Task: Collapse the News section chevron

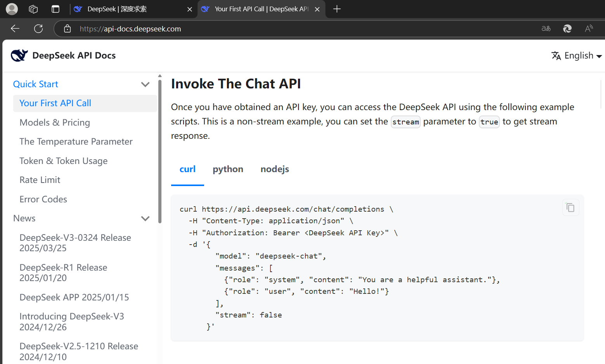Action: coord(146,218)
